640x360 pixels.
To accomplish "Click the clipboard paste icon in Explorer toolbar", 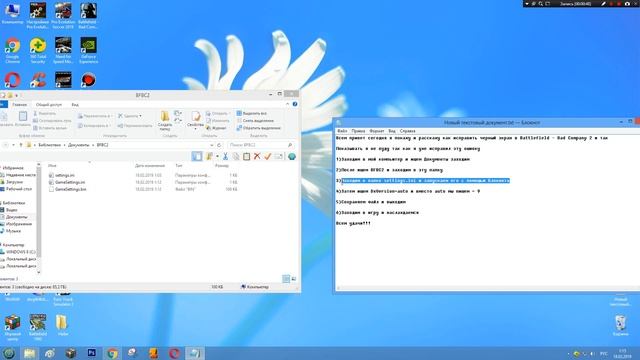I will (247, 156).
